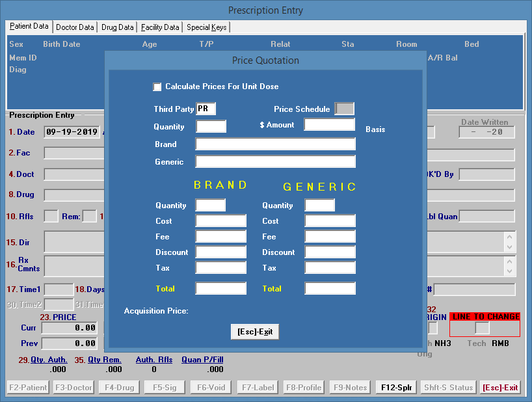The image size is (532, 402).
Task: Open the Qty. Auth. link
Action: coord(48,359)
